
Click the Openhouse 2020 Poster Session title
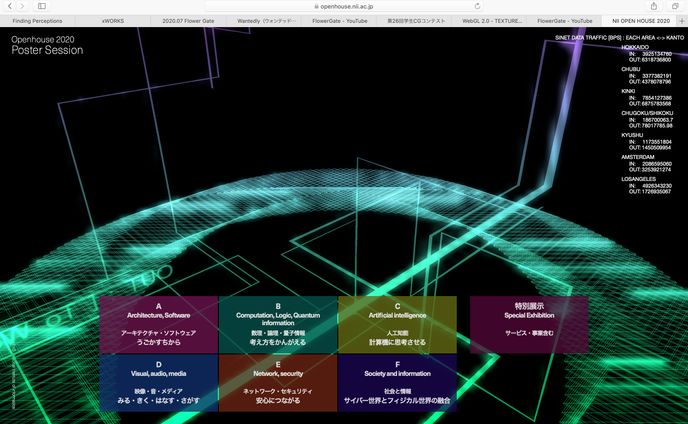43,43
